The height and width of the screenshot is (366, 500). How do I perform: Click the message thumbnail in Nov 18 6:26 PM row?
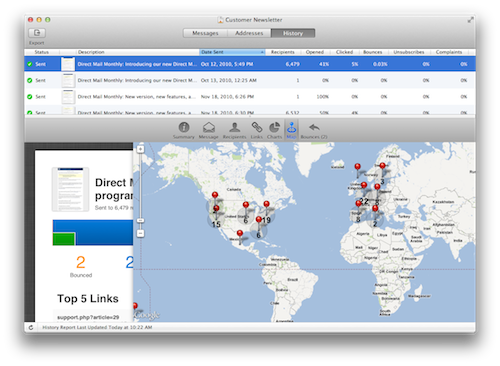68,97
